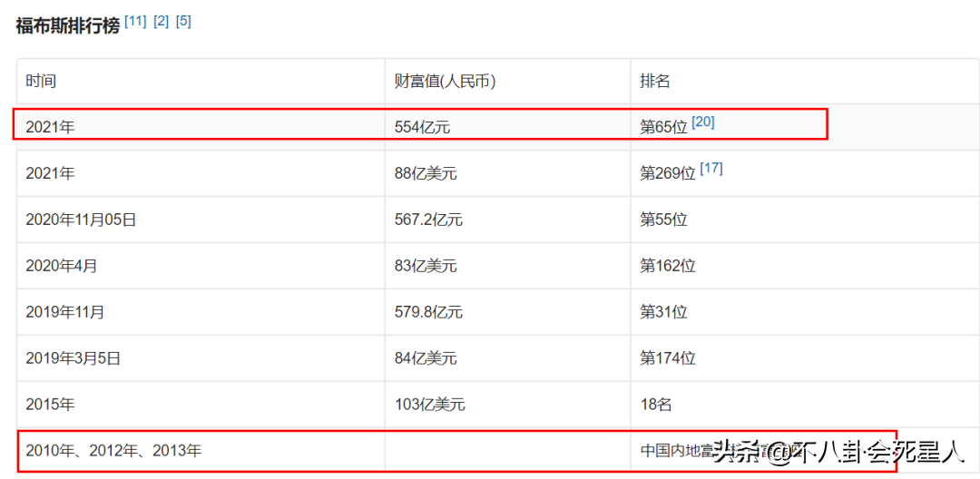The height and width of the screenshot is (479, 980).
Task: Click the 时间 column header
Action: (x=41, y=81)
